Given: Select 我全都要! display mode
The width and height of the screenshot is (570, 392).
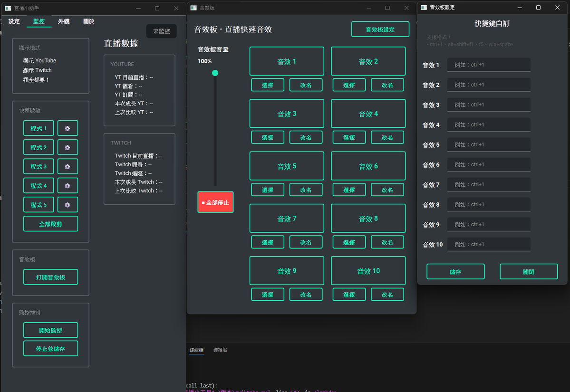Looking at the screenshot, I should click(36, 80).
